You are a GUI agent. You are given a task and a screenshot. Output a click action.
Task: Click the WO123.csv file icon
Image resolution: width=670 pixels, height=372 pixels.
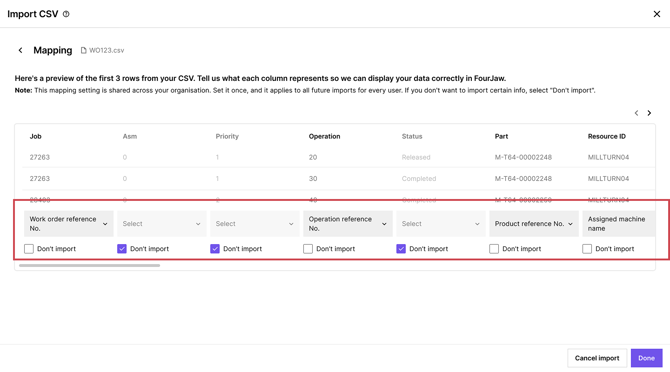pyautogui.click(x=84, y=50)
